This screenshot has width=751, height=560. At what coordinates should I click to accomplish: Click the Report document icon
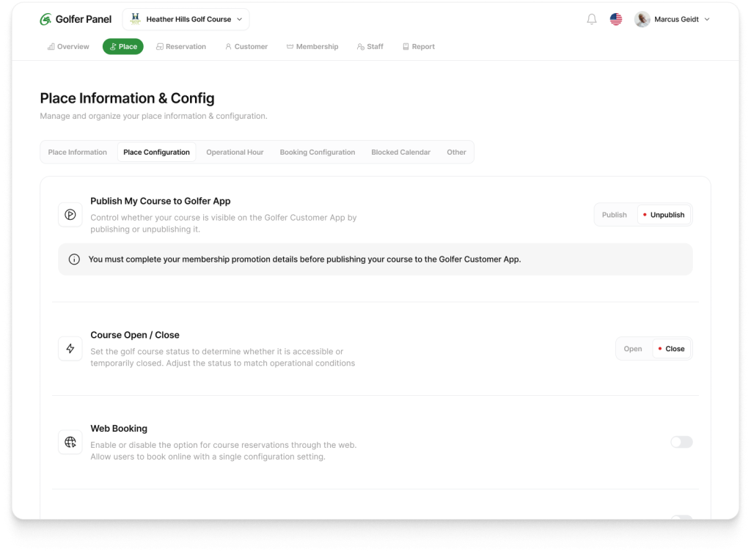point(406,46)
